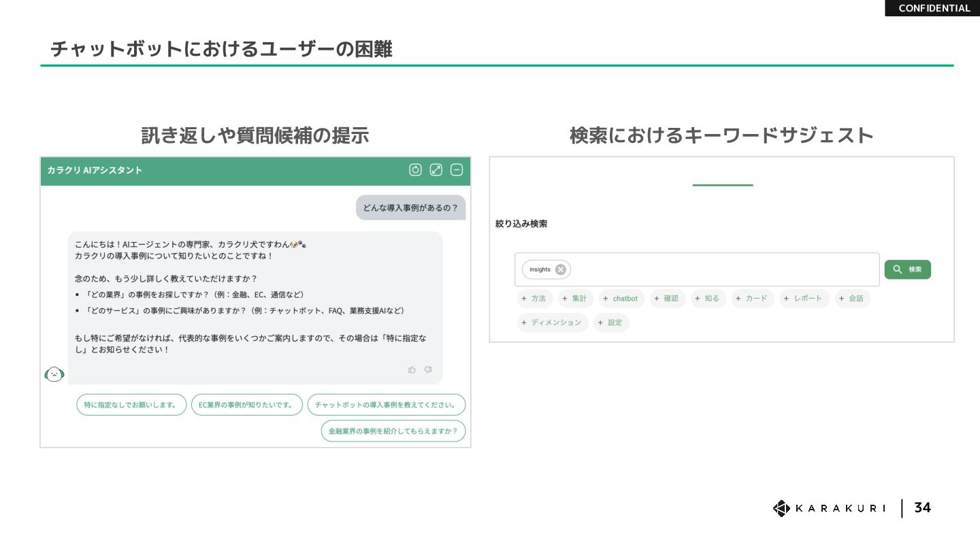Select 金融業界の事例を紹介してもらえますか？ suggestion
Viewport: 980px width, 551px height.
click(x=393, y=431)
